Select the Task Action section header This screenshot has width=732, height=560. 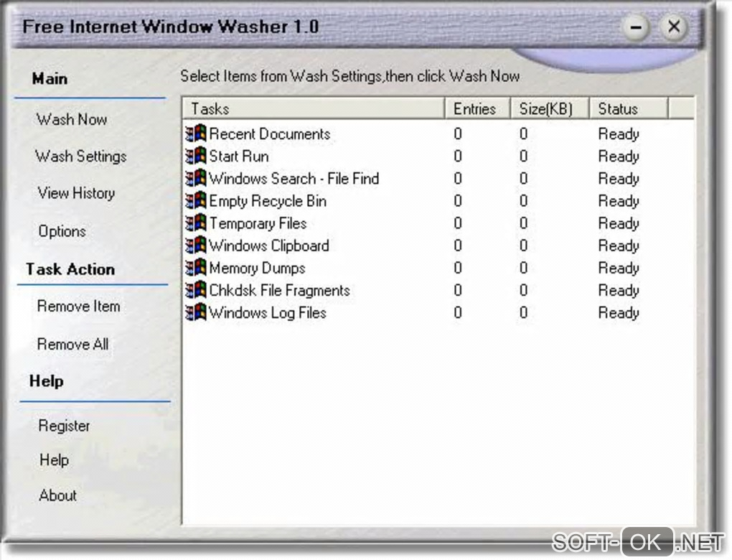(70, 269)
